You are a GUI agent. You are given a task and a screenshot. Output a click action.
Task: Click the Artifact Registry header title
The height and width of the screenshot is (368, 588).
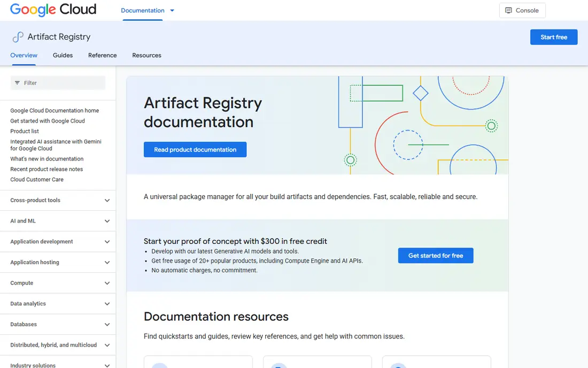coord(59,37)
